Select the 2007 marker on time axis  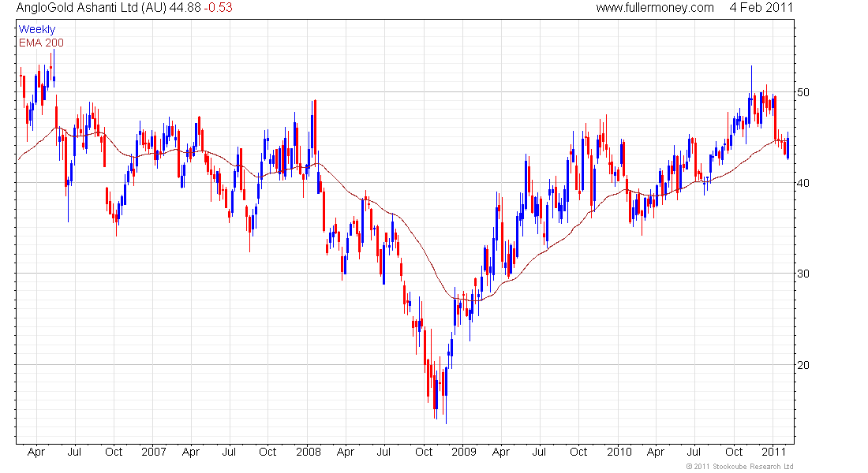coord(153,453)
